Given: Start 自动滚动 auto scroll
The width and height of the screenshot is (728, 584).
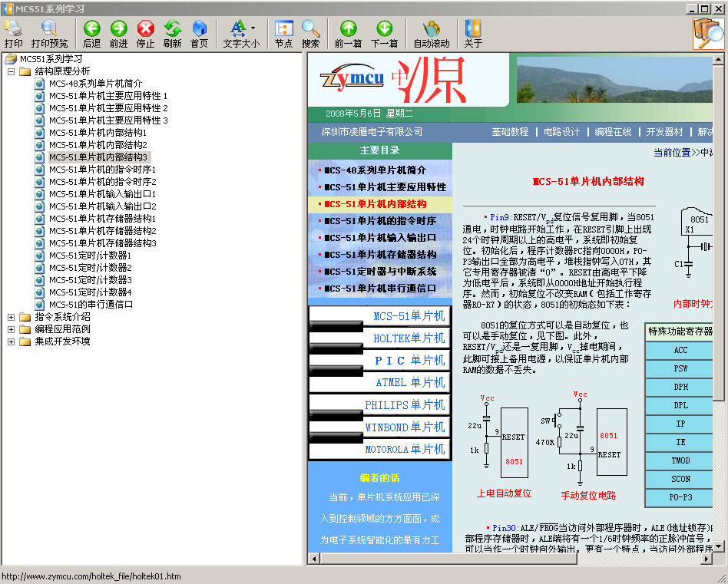Looking at the screenshot, I should (432, 34).
